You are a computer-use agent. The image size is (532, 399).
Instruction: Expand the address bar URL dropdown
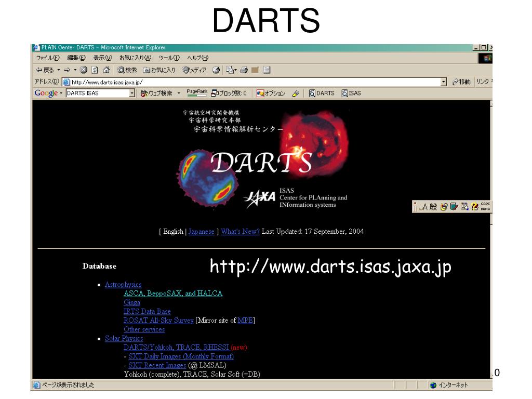tap(444, 82)
